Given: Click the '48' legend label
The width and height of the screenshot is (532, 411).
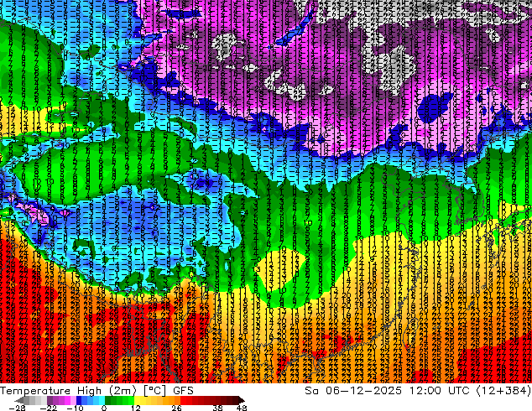Looking at the screenshot, I should [242, 408].
